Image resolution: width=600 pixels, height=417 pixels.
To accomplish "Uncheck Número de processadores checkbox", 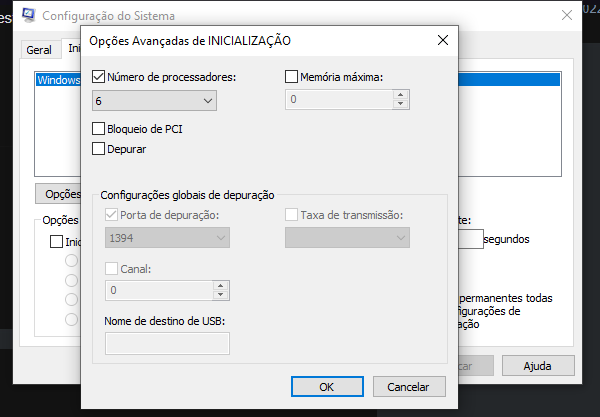I will (x=98, y=77).
